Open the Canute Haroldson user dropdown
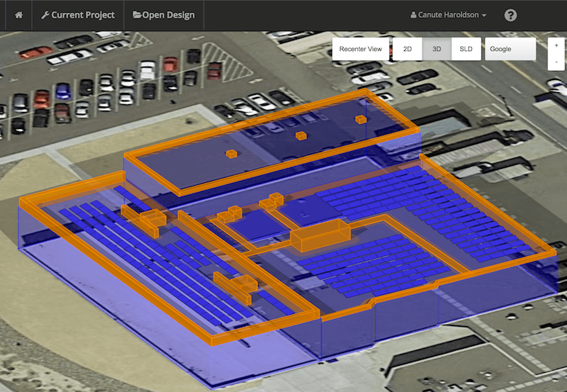Image resolution: width=567 pixels, height=392 pixels. point(448,15)
